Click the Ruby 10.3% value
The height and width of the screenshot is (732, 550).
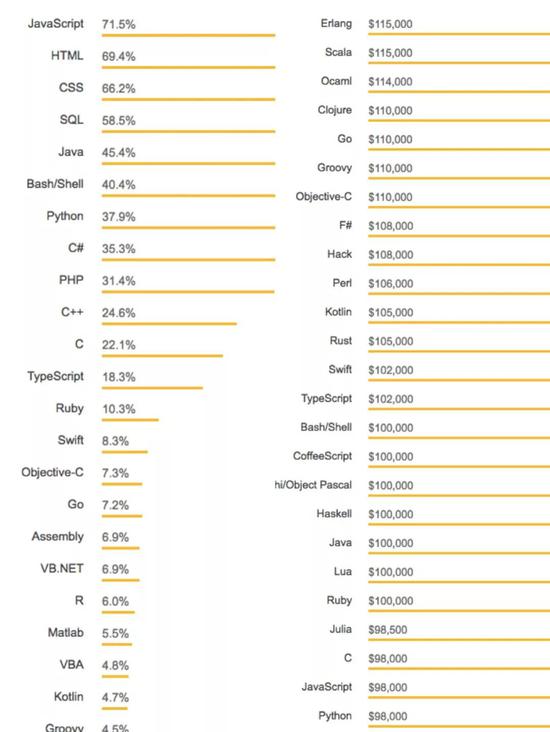[119, 409]
